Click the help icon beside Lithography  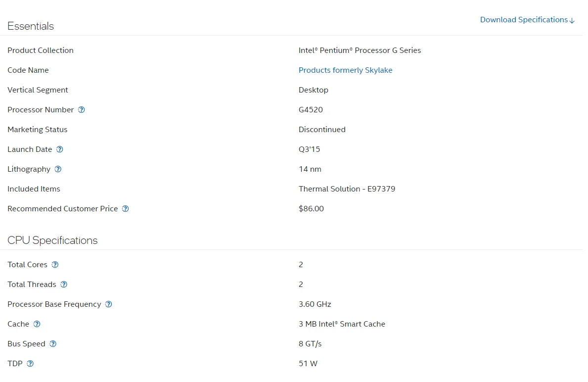pyautogui.click(x=58, y=169)
